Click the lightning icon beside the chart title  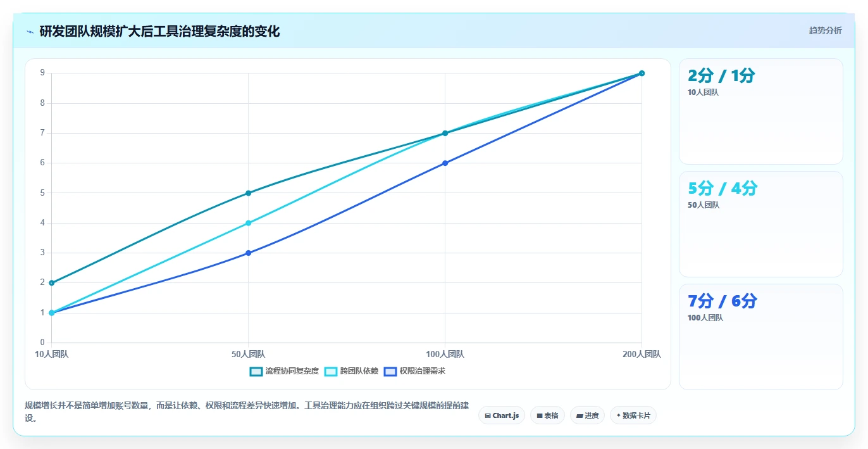tap(30, 32)
